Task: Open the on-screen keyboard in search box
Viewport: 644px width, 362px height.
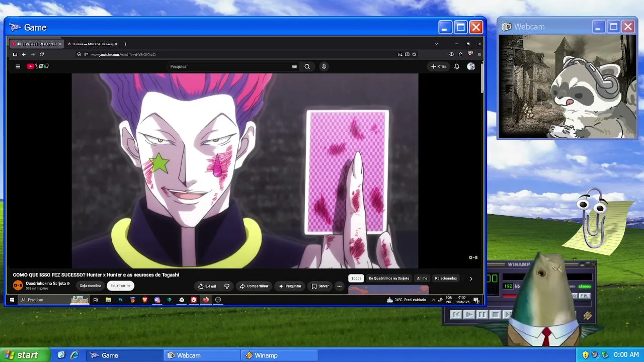Action: coord(294,66)
